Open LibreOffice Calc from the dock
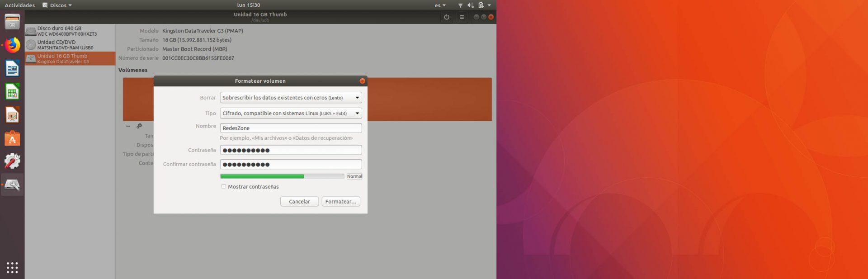This screenshot has height=279, width=868. click(x=12, y=92)
